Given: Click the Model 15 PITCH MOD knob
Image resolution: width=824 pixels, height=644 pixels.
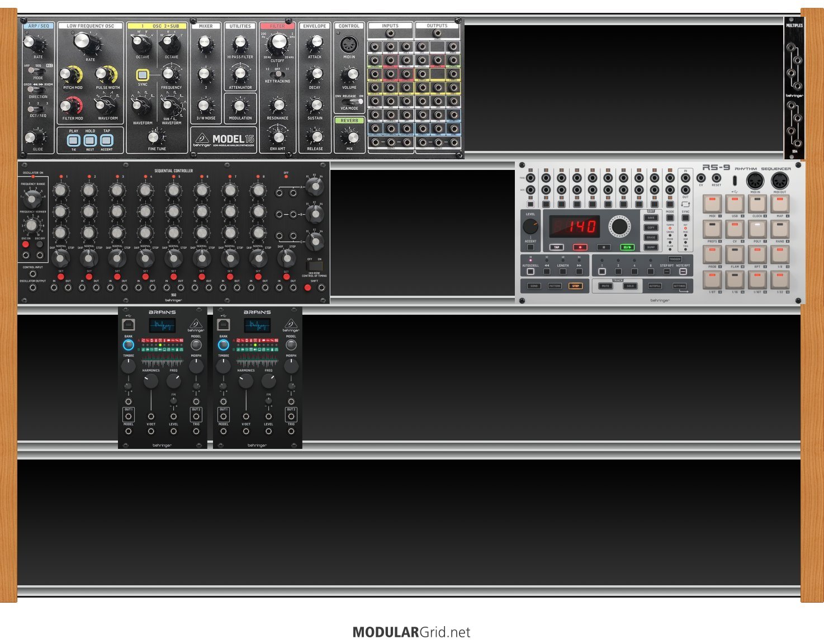Looking at the screenshot, I should tap(69, 74).
